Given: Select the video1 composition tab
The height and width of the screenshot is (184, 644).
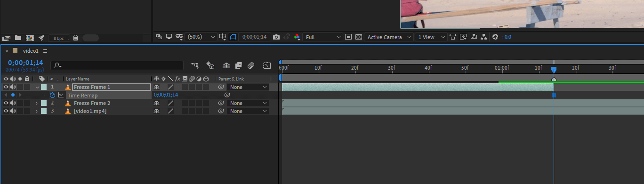Looking at the screenshot, I should 31,51.
